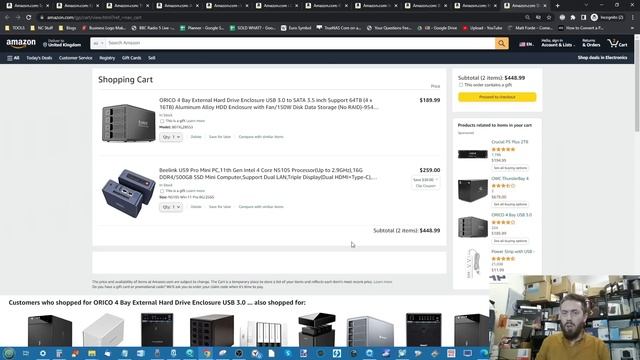
Task: Click the orange Amazon search magnifier button
Action: click(x=502, y=43)
